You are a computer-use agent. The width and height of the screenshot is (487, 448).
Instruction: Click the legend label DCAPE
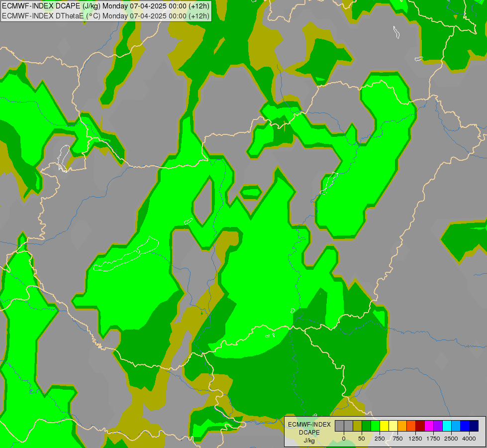click(x=309, y=433)
